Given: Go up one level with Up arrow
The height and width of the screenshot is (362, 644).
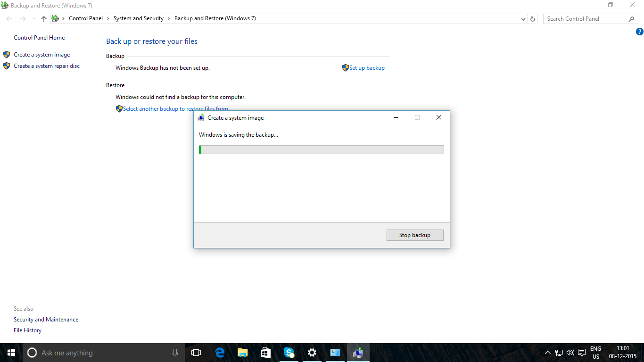Looking at the screenshot, I should pyautogui.click(x=44, y=19).
